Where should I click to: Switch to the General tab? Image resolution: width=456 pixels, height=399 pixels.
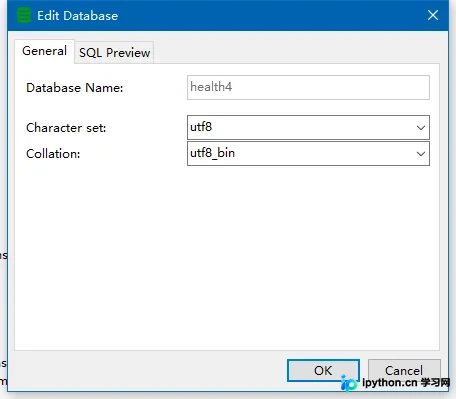pos(44,51)
